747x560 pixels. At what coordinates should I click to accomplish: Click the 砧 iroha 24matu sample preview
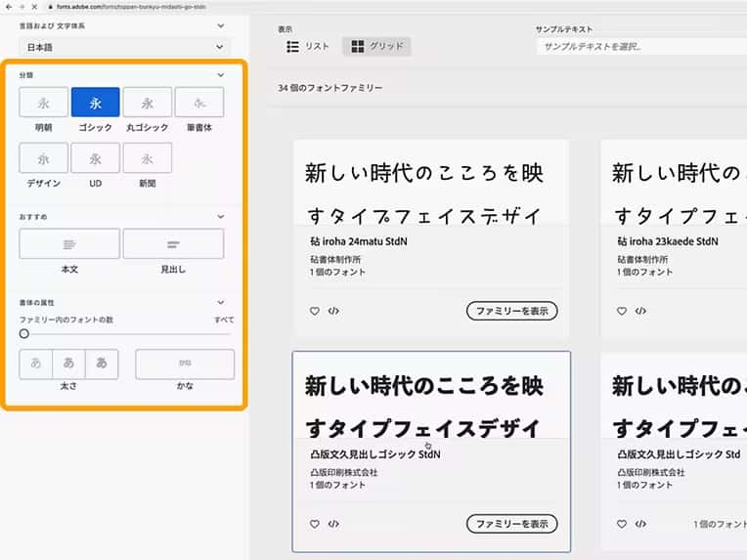click(424, 194)
